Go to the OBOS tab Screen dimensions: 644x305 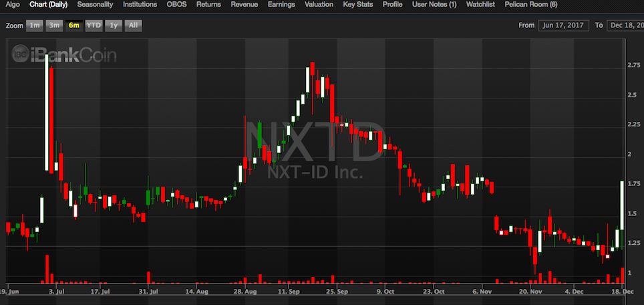click(x=176, y=5)
